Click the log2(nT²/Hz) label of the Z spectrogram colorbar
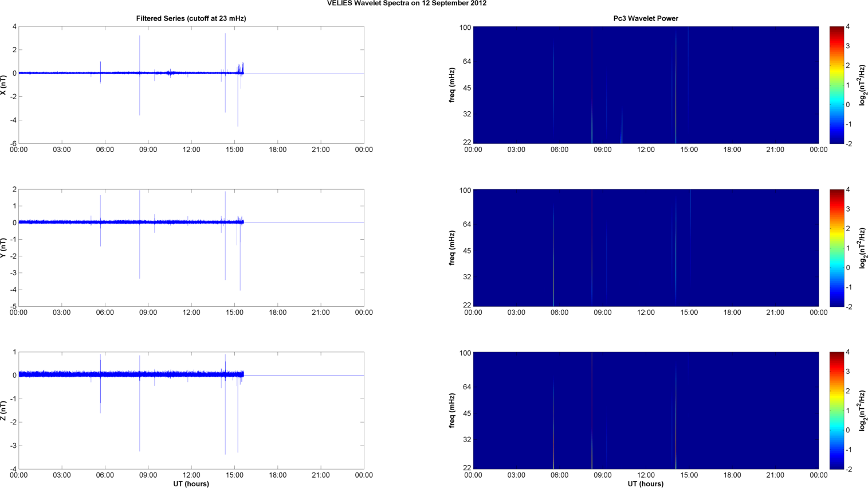This screenshot has height=488, width=868. click(x=862, y=411)
